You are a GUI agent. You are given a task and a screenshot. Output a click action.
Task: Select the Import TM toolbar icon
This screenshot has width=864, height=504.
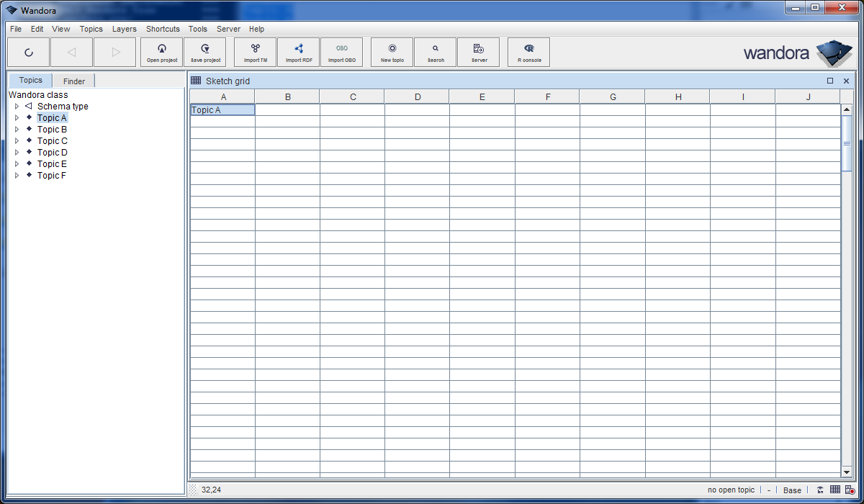point(255,52)
